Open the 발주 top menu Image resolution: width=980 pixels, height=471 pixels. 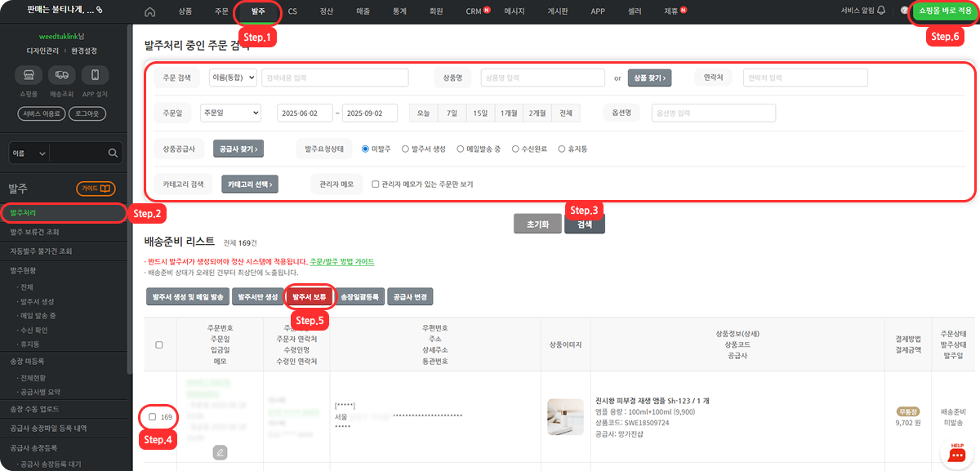tap(257, 11)
